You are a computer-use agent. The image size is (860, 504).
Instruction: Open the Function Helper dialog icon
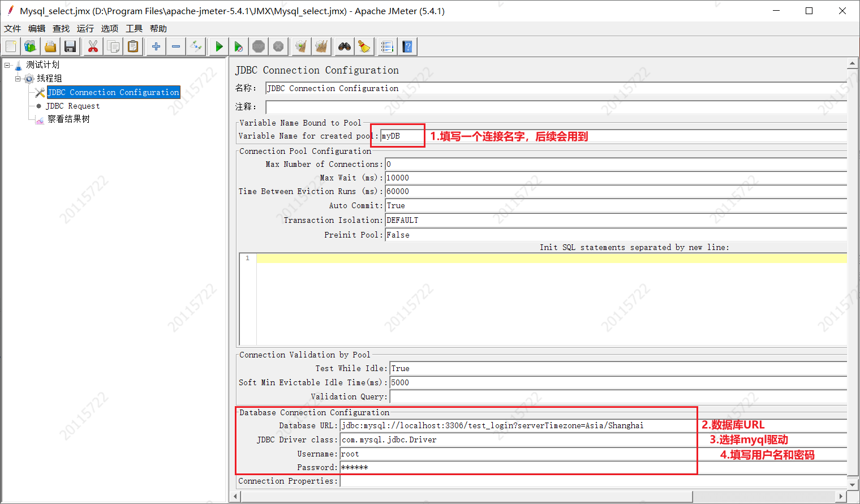(387, 46)
